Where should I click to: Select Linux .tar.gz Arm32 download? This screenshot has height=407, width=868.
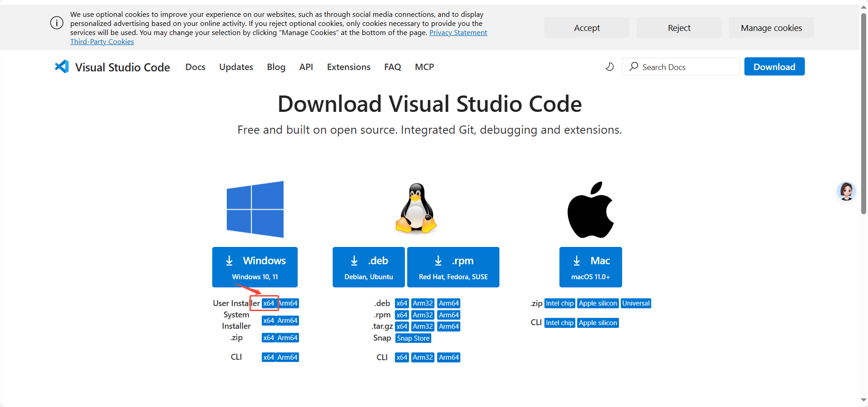[x=423, y=327]
